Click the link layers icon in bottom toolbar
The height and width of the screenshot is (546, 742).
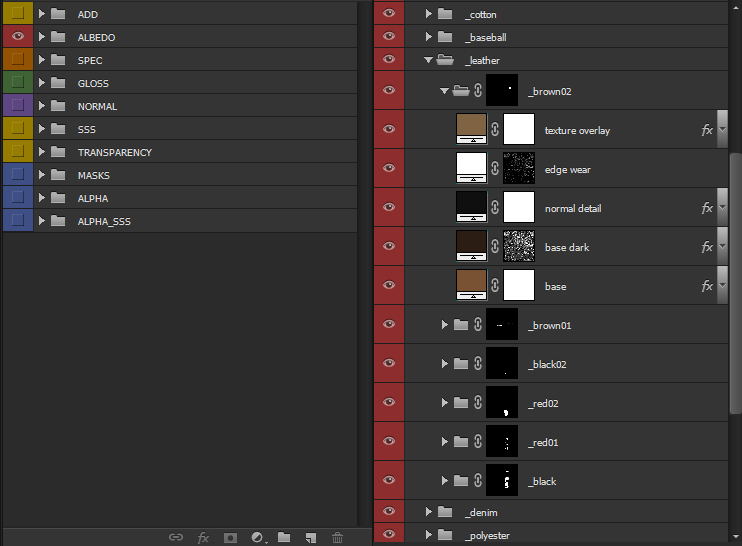[x=176, y=537]
